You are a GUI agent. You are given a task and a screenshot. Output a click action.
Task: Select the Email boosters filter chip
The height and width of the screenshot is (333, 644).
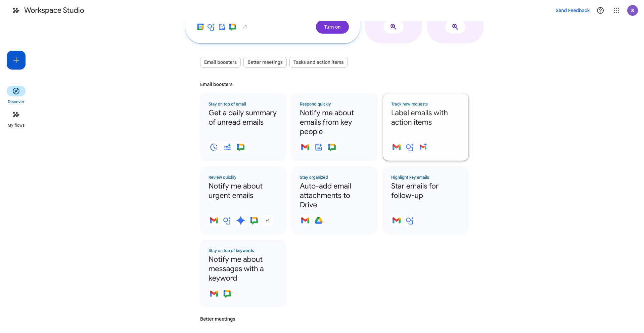(220, 62)
